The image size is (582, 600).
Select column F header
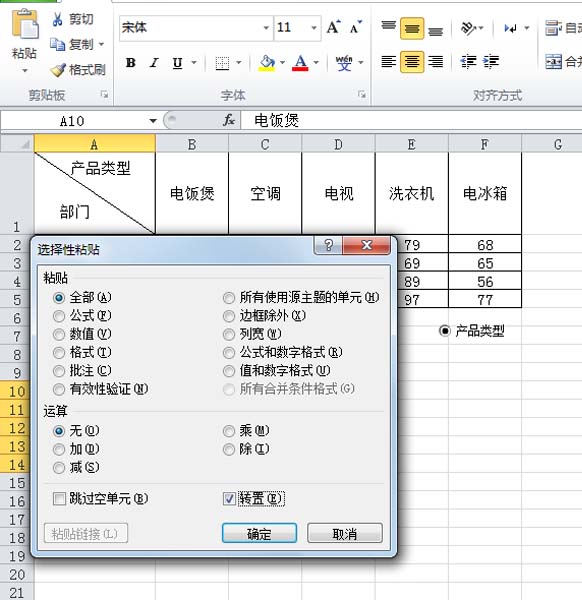(x=485, y=144)
